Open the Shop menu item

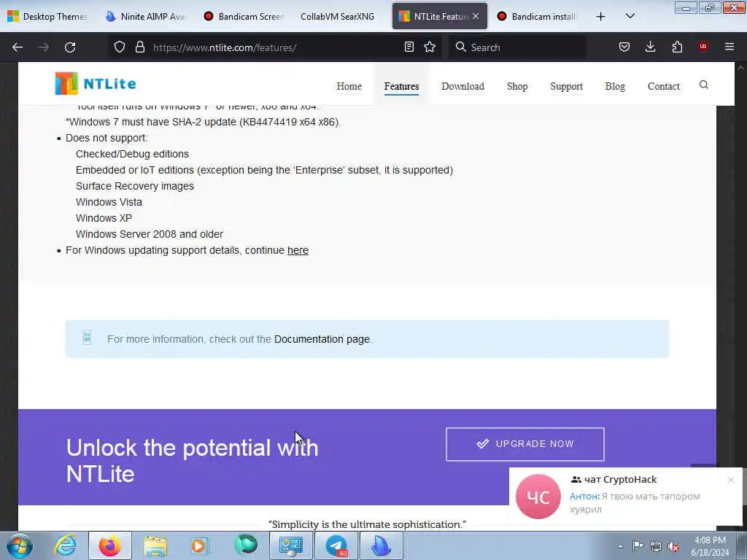coord(517,86)
